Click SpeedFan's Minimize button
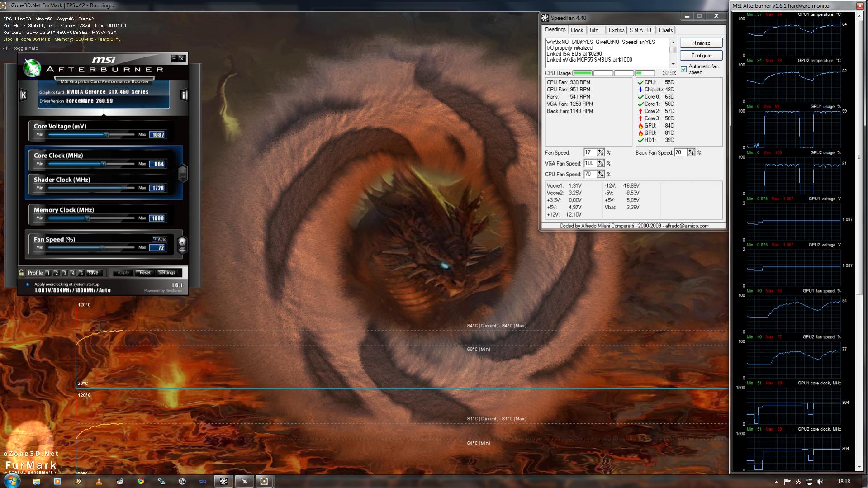This screenshot has height=488, width=868. pos(701,43)
